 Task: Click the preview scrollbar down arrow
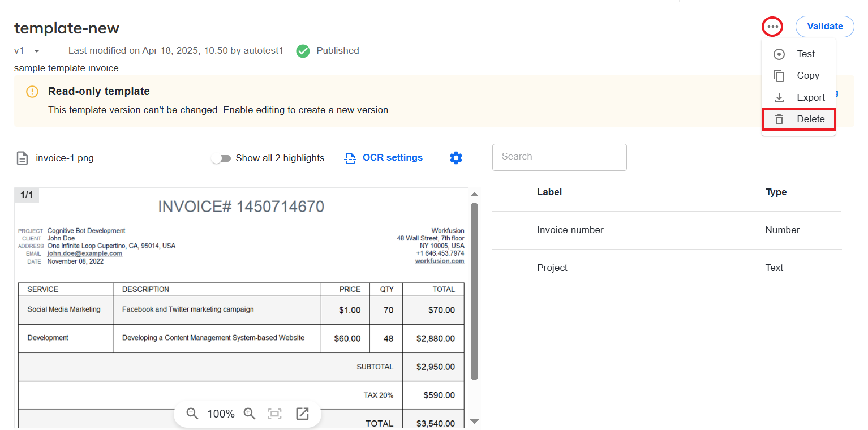coord(474,421)
